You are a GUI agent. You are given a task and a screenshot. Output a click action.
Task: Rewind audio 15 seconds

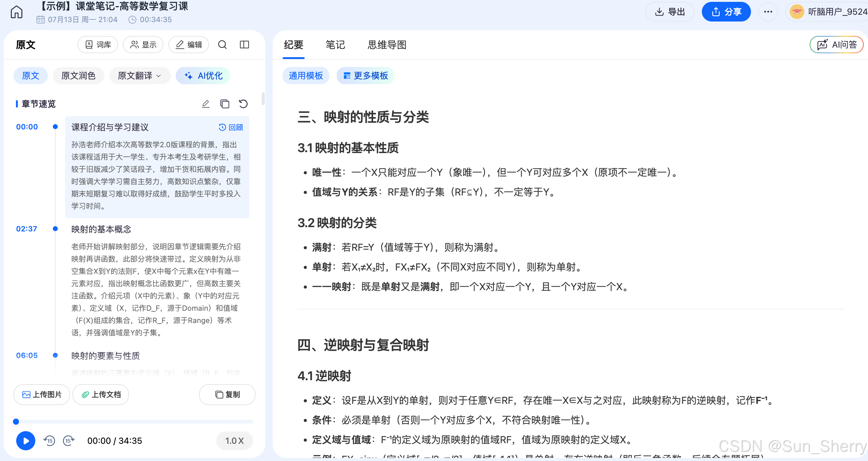49,440
